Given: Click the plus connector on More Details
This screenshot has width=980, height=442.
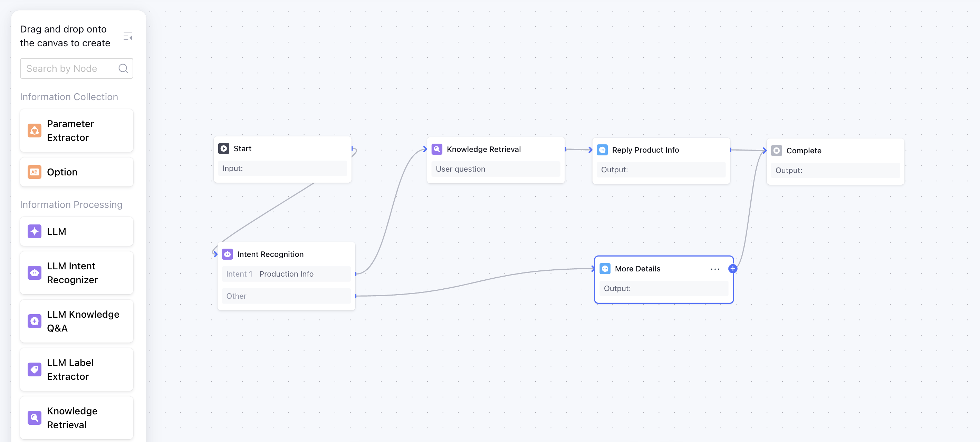Looking at the screenshot, I should point(732,269).
